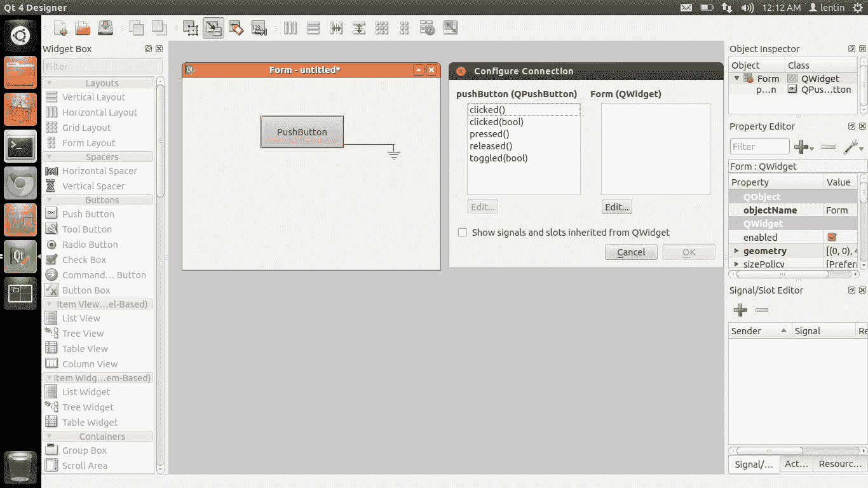Apply Lay Out in a Grid
Image resolution: width=868 pixels, height=488 pixels.
click(382, 28)
